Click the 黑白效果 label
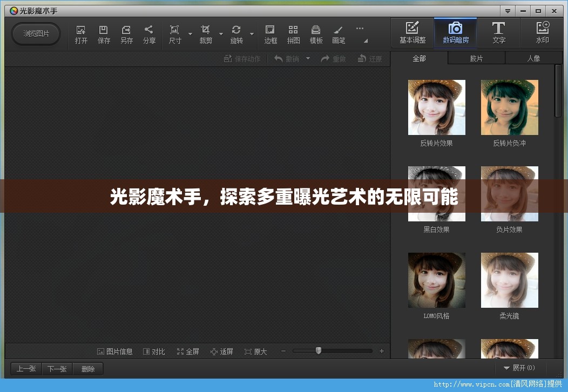The image size is (568, 392). coord(436,229)
